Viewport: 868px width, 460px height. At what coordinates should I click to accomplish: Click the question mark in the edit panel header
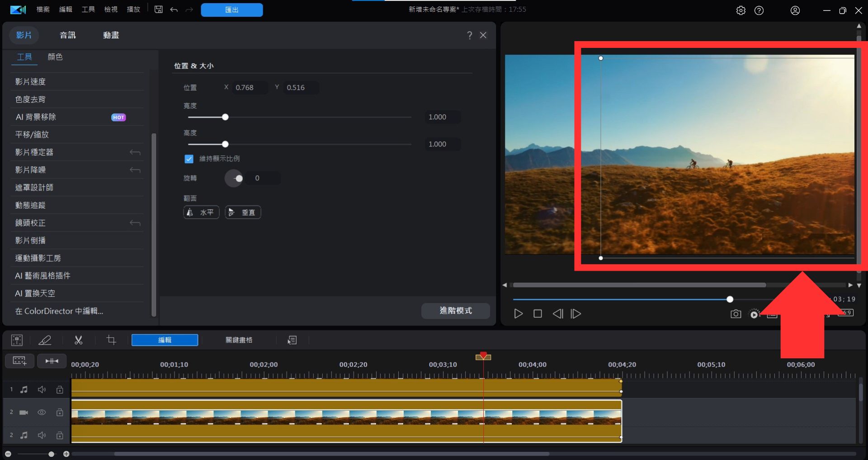click(470, 35)
